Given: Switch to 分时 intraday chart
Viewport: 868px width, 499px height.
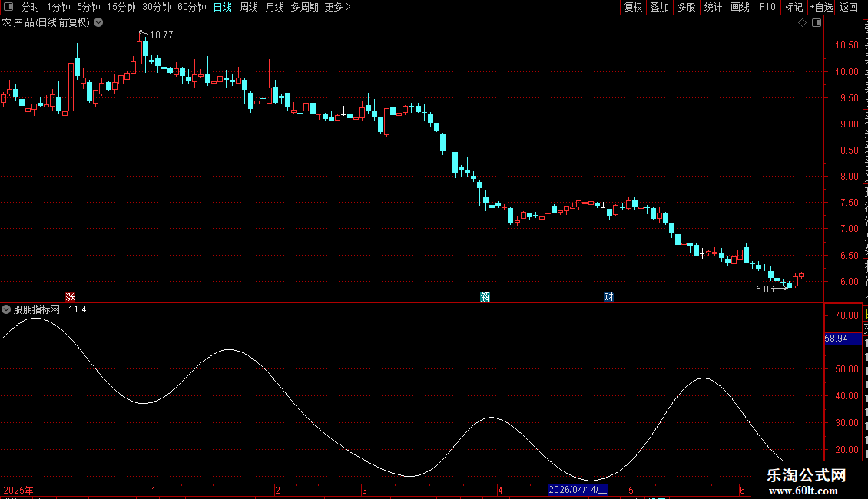Looking at the screenshot, I should coord(31,7).
